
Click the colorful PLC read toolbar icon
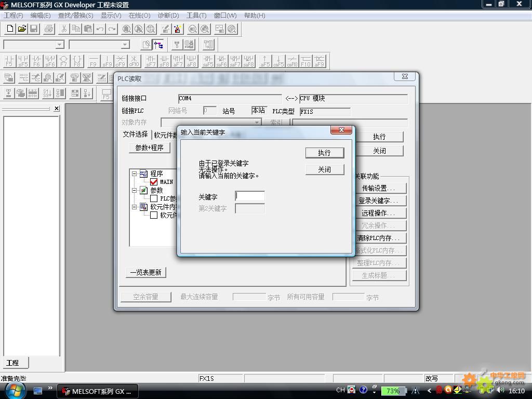(178, 29)
